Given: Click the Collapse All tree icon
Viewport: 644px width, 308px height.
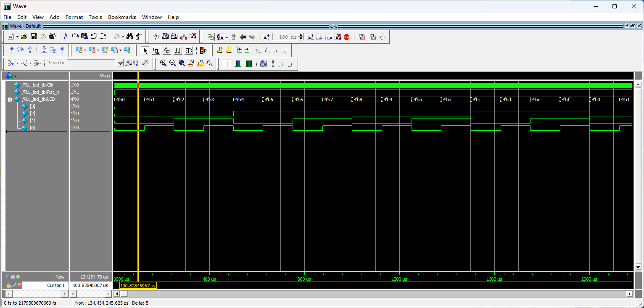Looking at the screenshot, I should pyautogui.click(x=138, y=37).
